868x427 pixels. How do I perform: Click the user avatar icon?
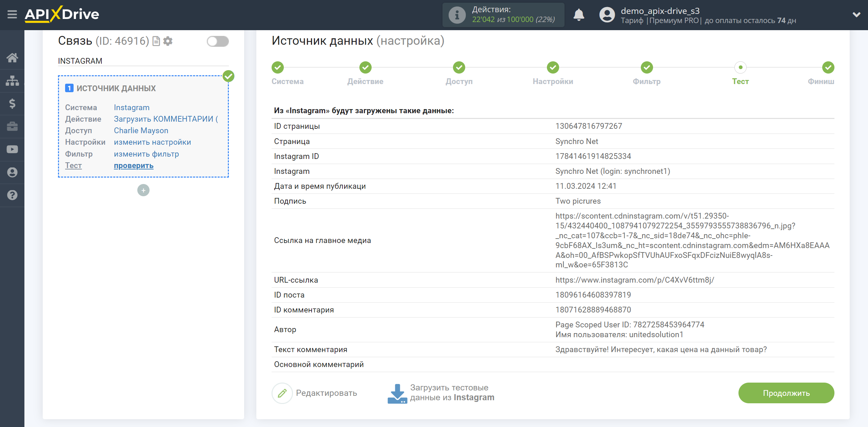pos(607,15)
